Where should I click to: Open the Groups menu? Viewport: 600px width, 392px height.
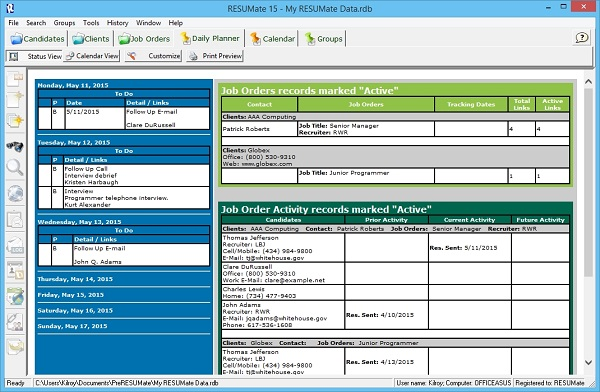(64, 23)
